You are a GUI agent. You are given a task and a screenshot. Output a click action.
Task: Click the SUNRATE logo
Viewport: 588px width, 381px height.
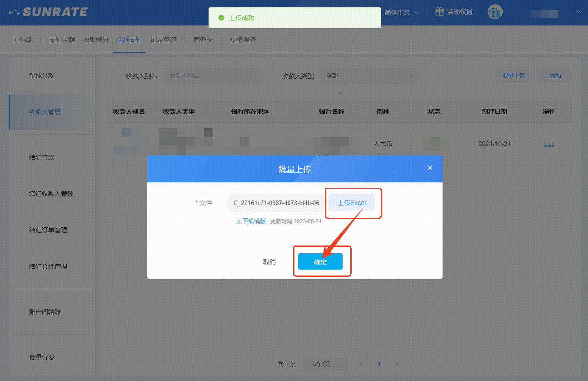pyautogui.click(x=48, y=12)
